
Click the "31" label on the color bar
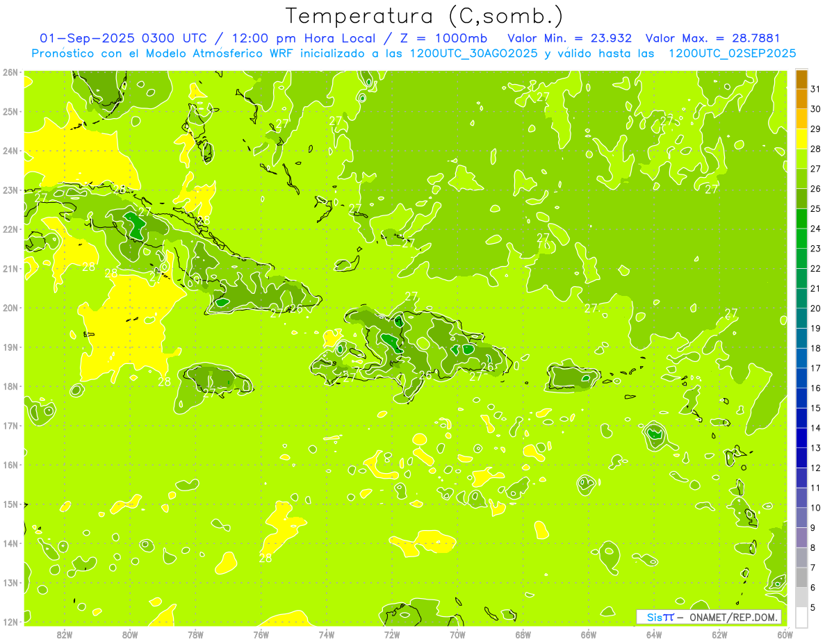coord(816,89)
